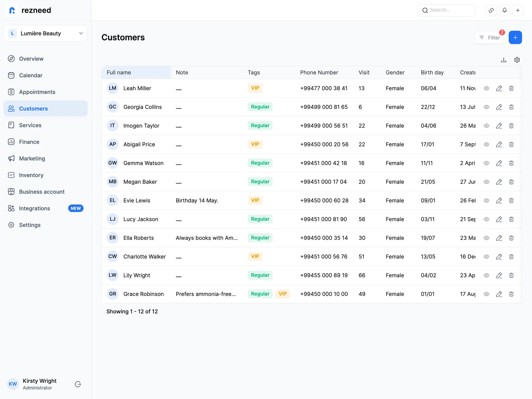Image resolution: width=532 pixels, height=399 pixels.
Task: Open the notifications bell
Action: (504, 10)
